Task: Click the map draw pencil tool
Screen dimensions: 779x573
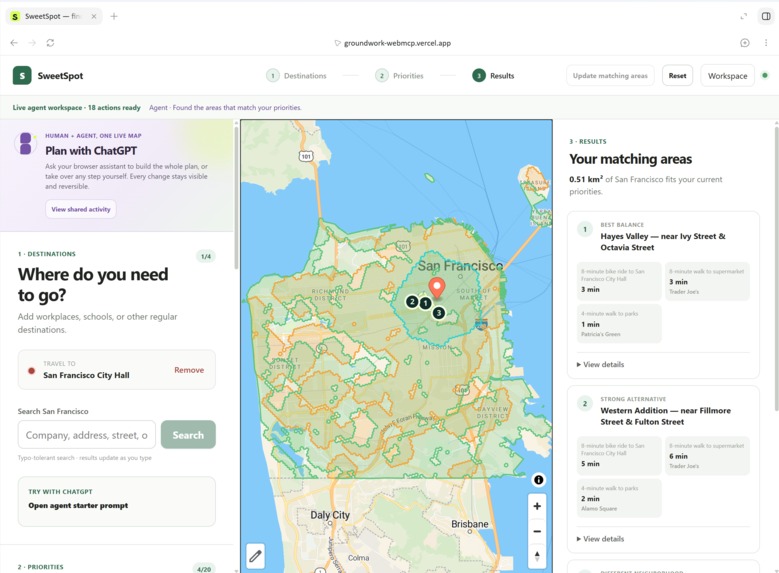Action: tap(255, 556)
